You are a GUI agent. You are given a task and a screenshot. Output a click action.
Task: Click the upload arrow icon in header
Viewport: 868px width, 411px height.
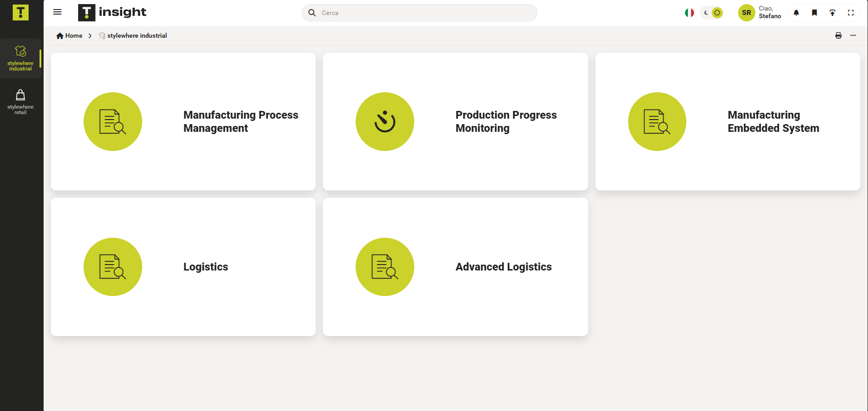coord(832,13)
